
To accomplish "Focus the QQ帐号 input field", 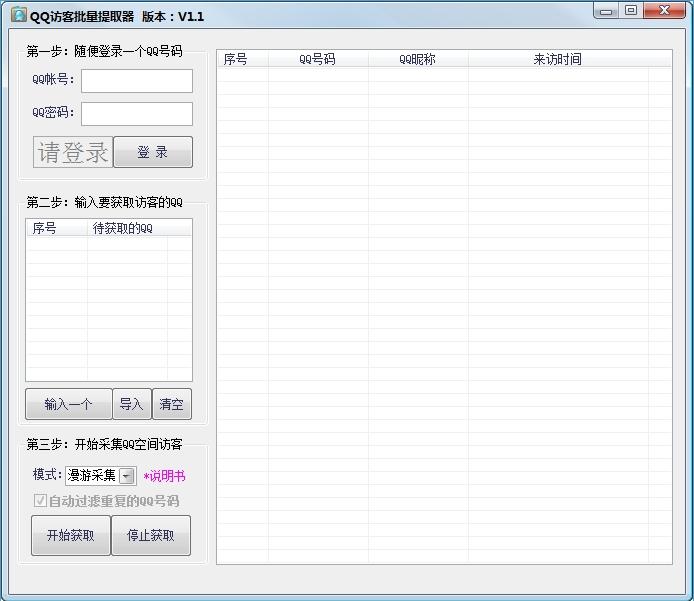I will tap(137, 81).
